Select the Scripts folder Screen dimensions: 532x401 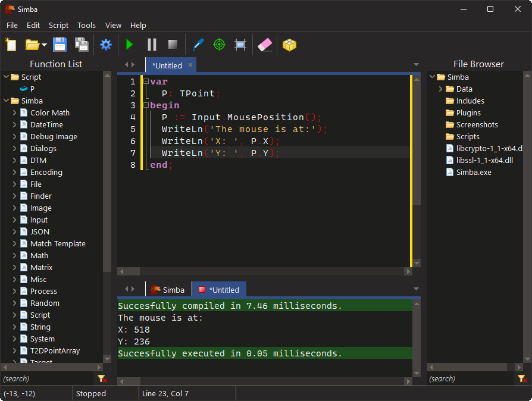click(x=468, y=136)
